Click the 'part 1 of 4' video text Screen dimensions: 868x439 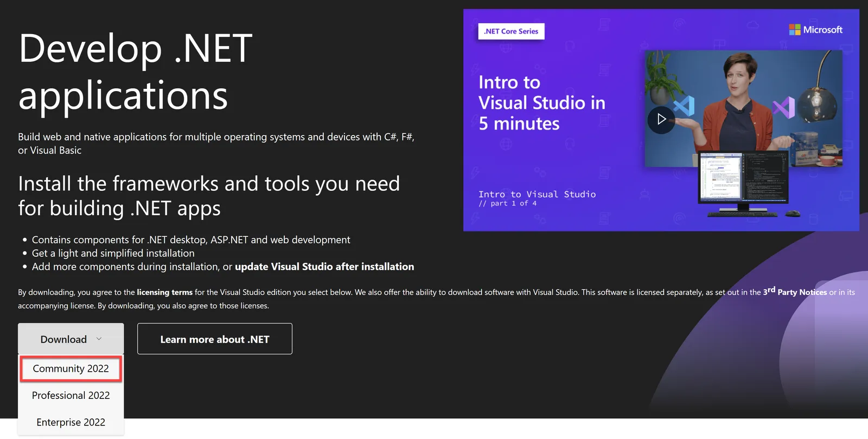point(508,203)
